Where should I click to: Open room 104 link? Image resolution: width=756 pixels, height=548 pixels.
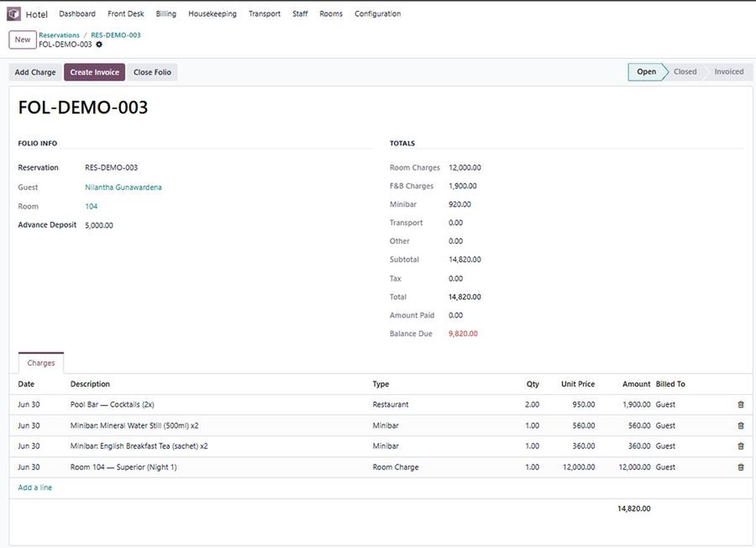coord(91,206)
